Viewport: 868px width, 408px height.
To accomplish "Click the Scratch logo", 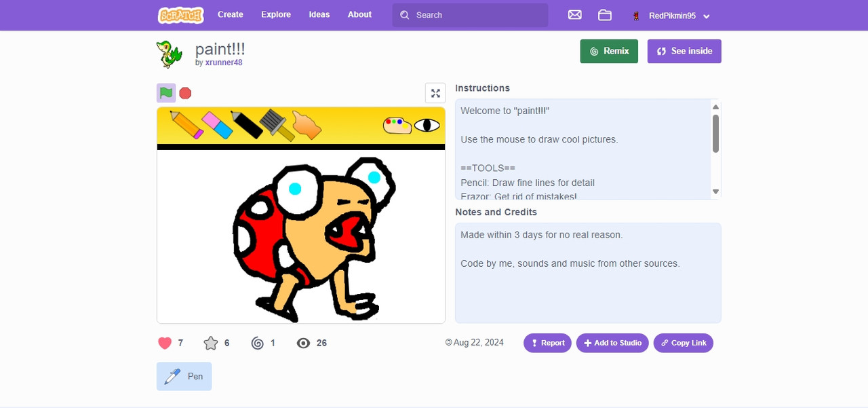I will (x=180, y=15).
